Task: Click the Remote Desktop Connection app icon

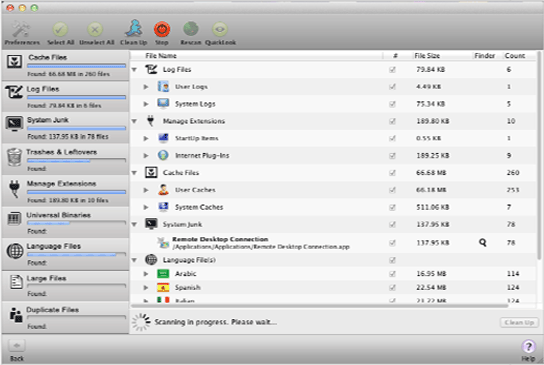Action: coord(163,243)
